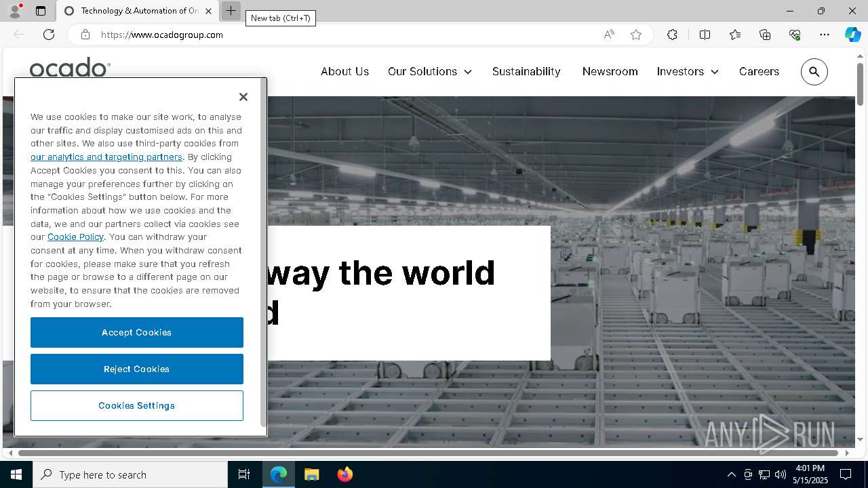Click the page vertical scrollbar
The width and height of the screenshot is (868, 488).
click(860, 85)
